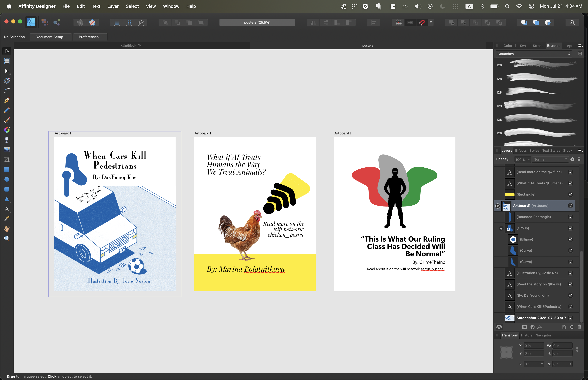
Task: Open the Layer menu
Action: click(113, 6)
